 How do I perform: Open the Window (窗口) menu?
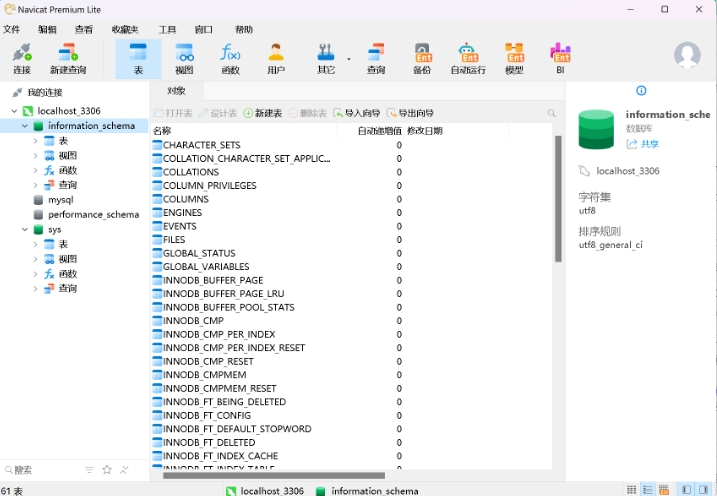(x=203, y=29)
